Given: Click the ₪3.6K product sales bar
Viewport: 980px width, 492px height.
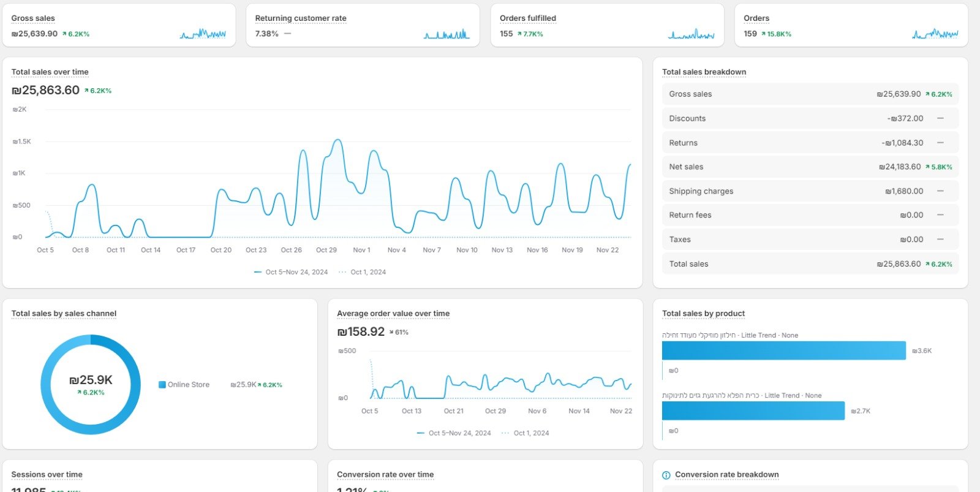Looking at the screenshot, I should tap(783, 350).
